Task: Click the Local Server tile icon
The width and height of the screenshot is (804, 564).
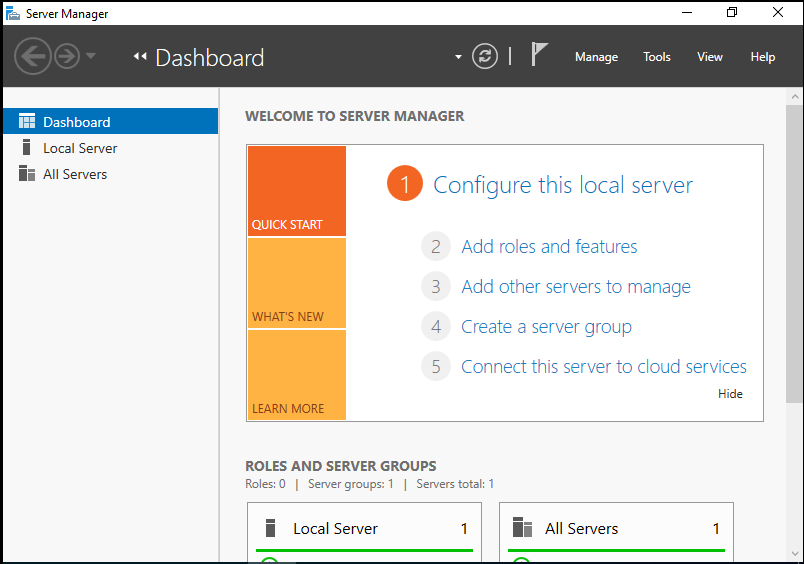Action: (270, 528)
